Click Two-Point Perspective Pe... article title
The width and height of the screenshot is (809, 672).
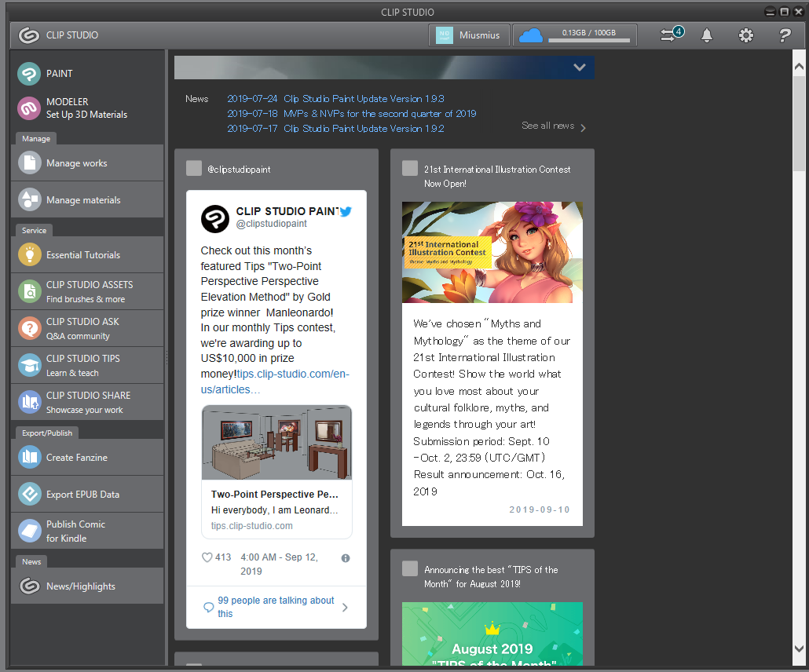[x=274, y=494]
